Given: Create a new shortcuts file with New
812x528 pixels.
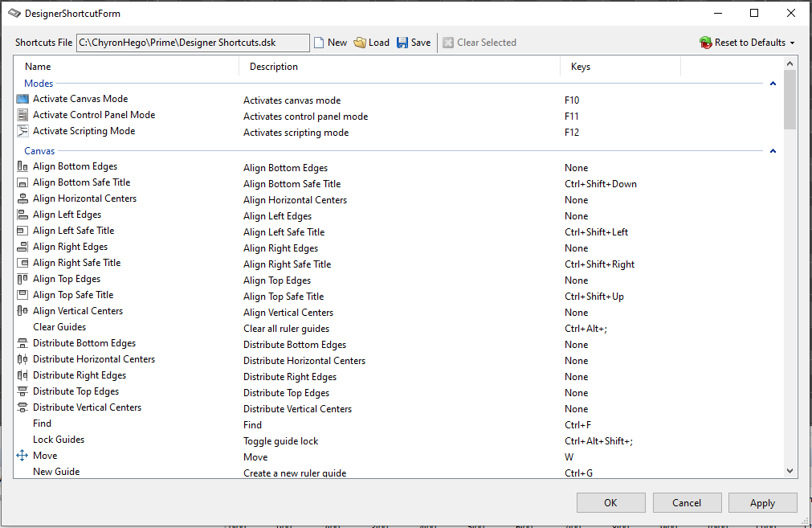Looking at the screenshot, I should (330, 43).
